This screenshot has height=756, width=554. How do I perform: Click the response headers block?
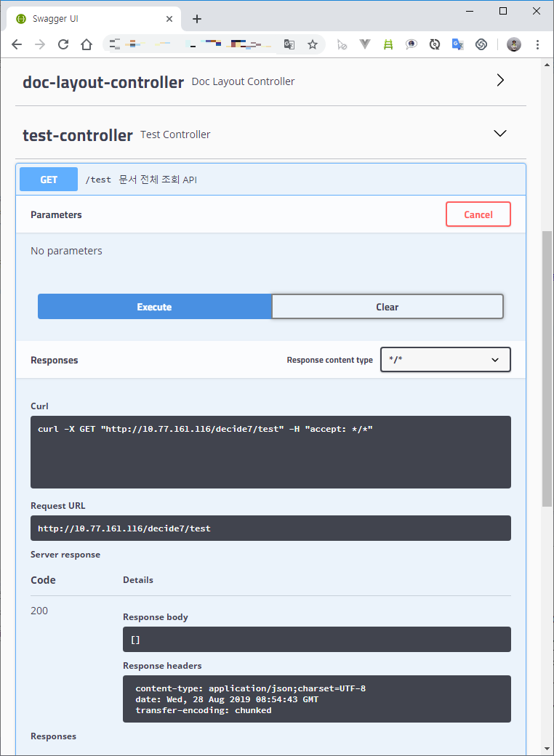(317, 699)
